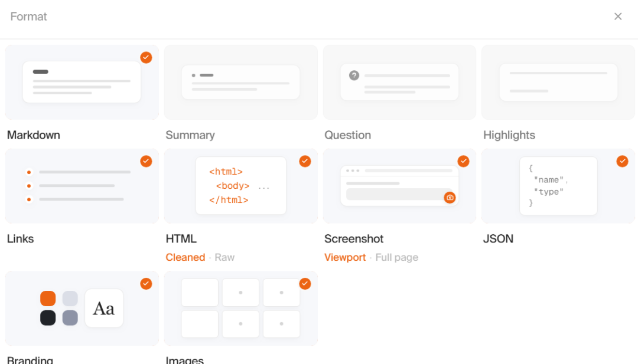Uncheck the Links format checkmark
Image resolution: width=638 pixels, height=364 pixels.
point(146,161)
